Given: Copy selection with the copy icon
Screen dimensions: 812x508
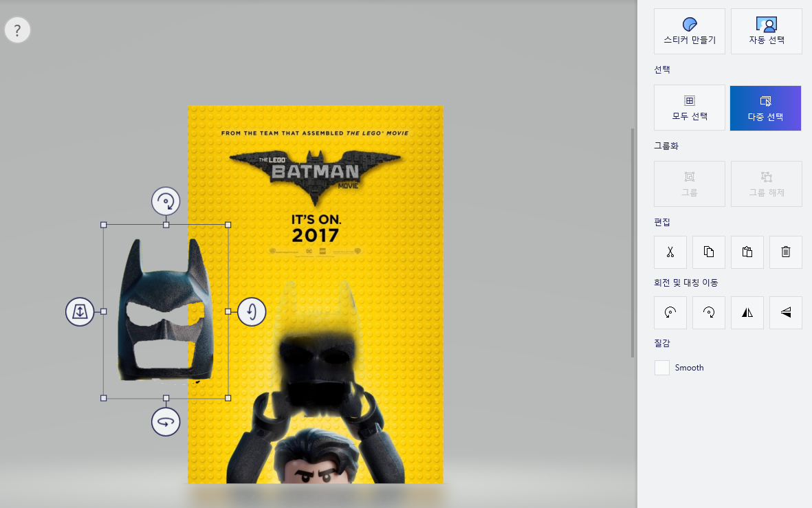Looking at the screenshot, I should click(708, 252).
